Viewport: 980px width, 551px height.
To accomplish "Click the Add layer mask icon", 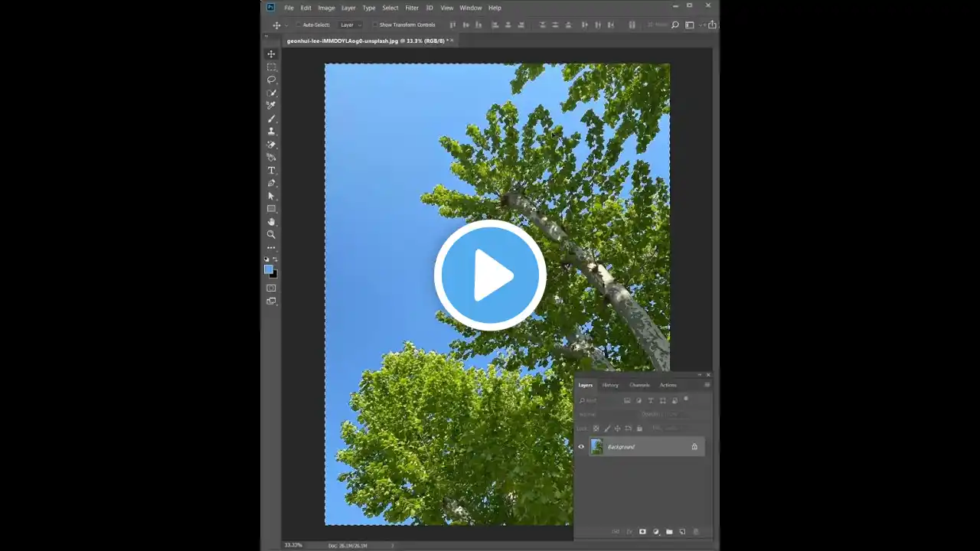I will [642, 532].
